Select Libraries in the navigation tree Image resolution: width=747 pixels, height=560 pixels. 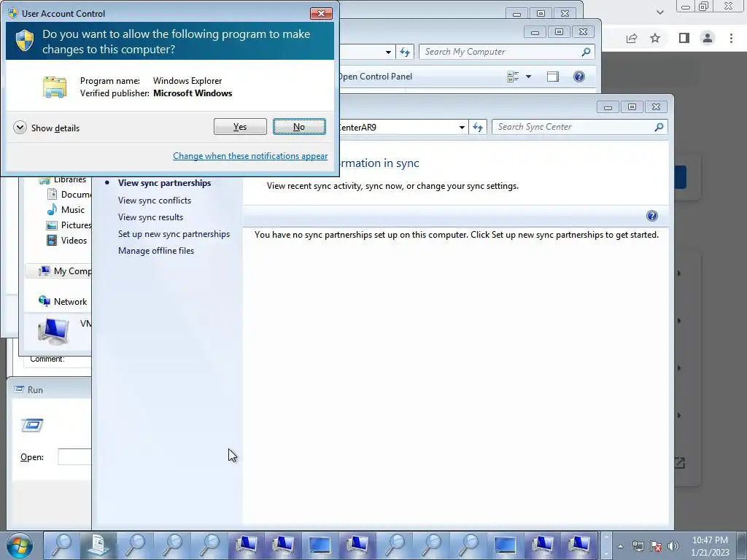(x=63, y=180)
